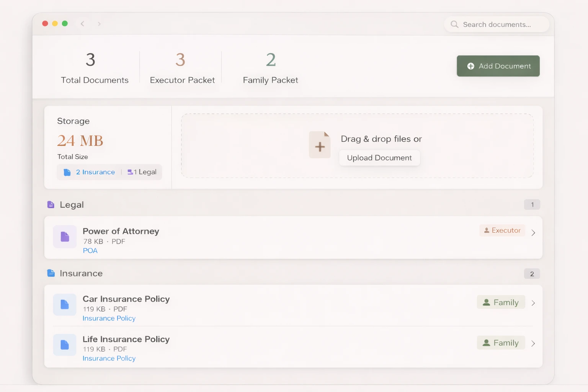Click the blue document icon beside Insurance heading

tap(51, 273)
